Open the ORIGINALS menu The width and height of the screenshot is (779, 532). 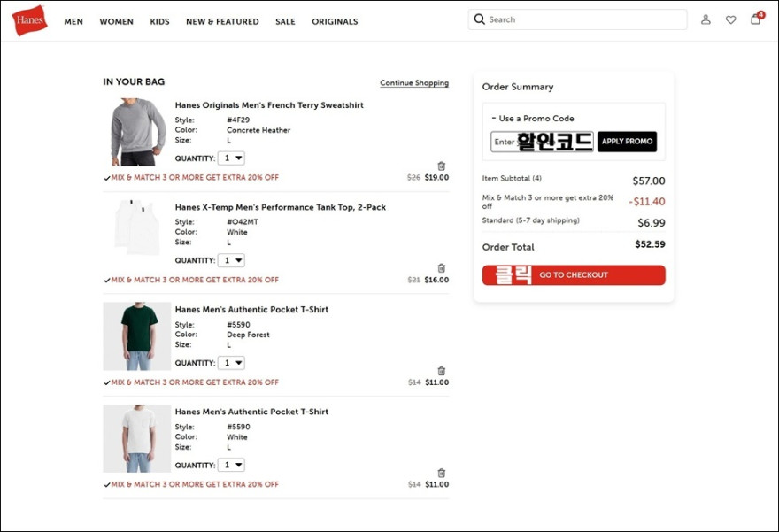[x=335, y=22]
